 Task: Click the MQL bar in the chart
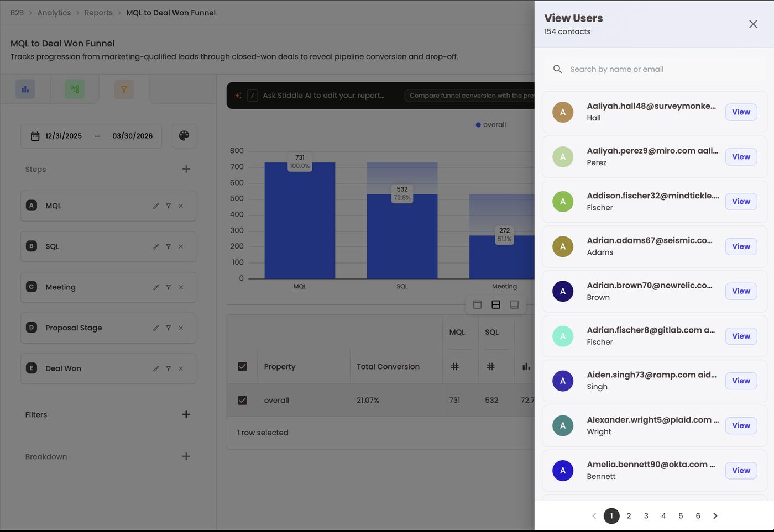(300, 220)
